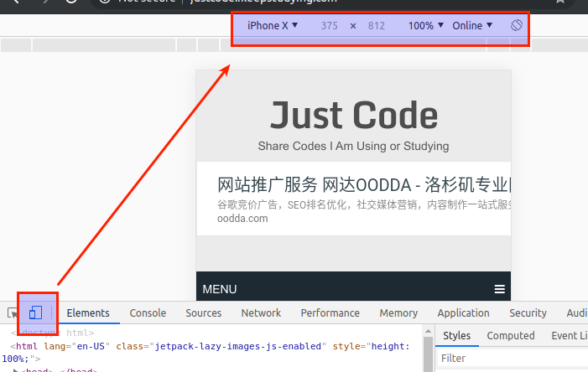Open the hamburger MENU icon
Image resolution: width=588 pixels, height=372 pixels.
point(499,289)
